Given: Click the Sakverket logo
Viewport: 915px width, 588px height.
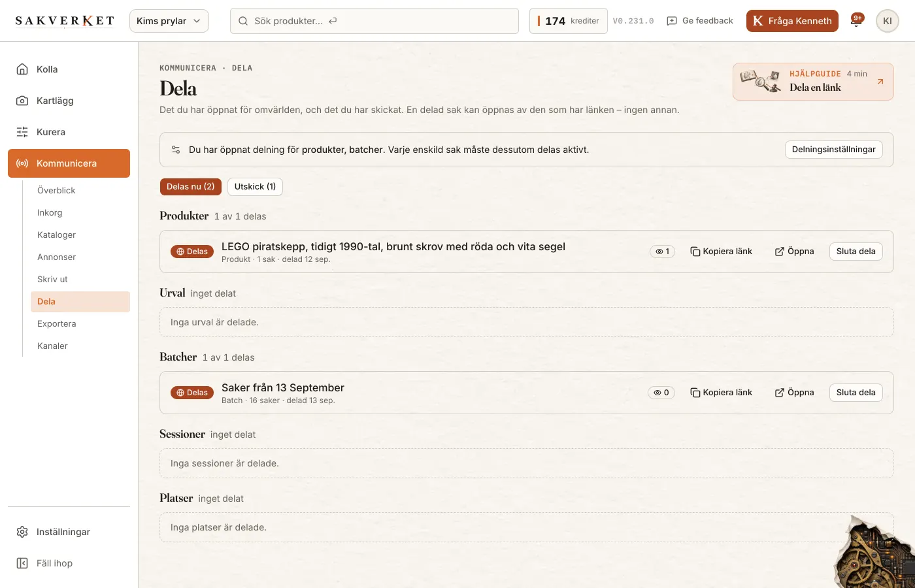Looking at the screenshot, I should (65, 21).
